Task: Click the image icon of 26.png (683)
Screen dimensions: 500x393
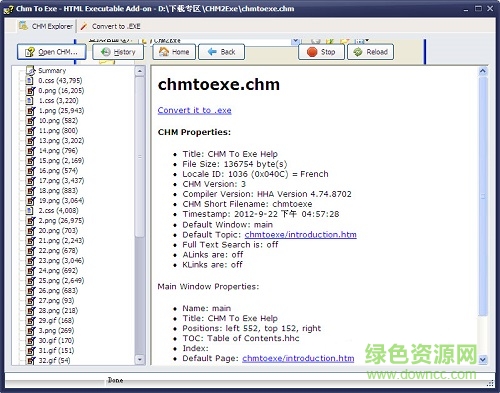Action: point(30,291)
